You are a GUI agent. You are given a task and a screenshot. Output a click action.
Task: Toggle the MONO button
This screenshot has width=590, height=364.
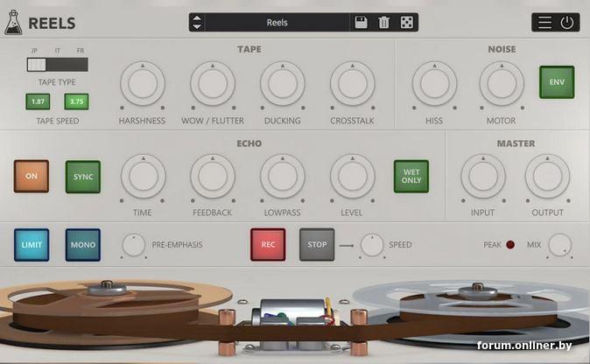point(83,245)
